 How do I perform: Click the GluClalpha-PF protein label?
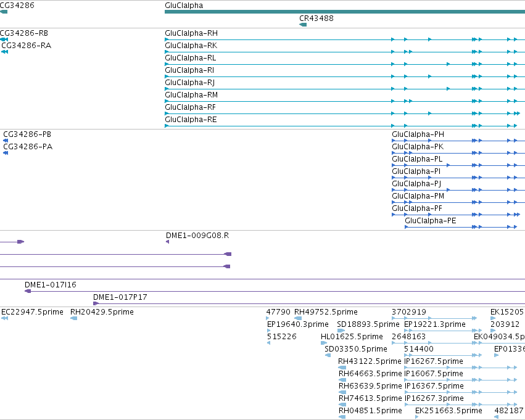417,208
